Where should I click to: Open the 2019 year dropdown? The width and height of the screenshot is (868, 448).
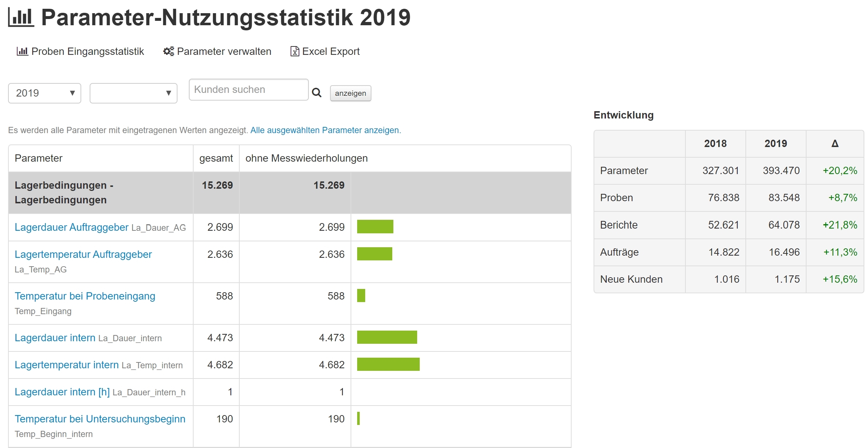(45, 93)
